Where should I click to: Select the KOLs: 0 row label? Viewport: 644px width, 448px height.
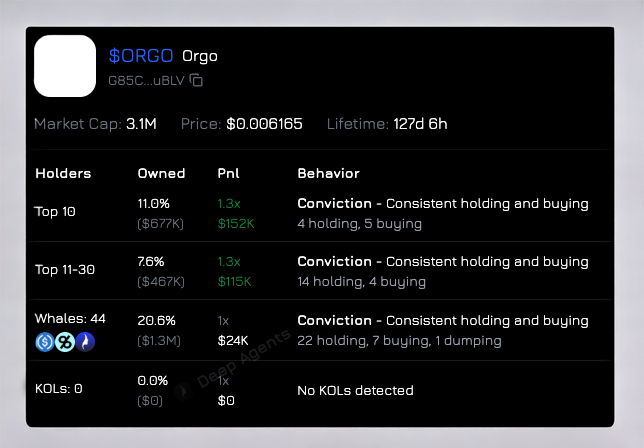point(59,389)
